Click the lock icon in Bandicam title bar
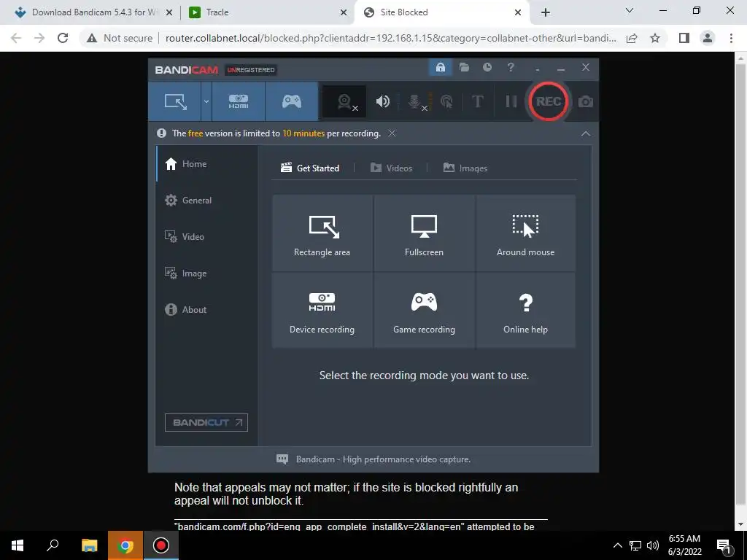747x560 pixels. coord(440,67)
